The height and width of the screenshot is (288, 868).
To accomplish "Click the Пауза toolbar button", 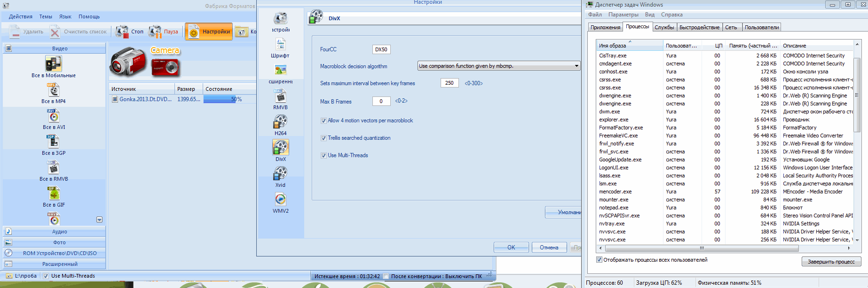I will (163, 32).
